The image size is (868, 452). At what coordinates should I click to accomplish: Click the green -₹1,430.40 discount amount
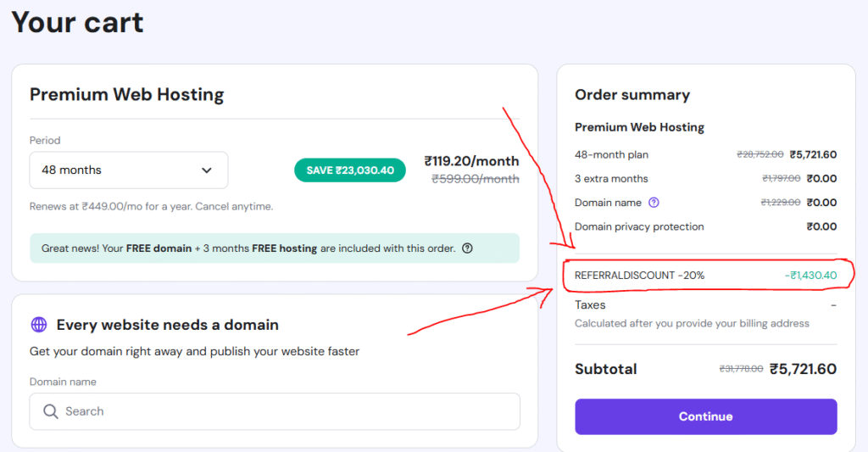click(810, 276)
